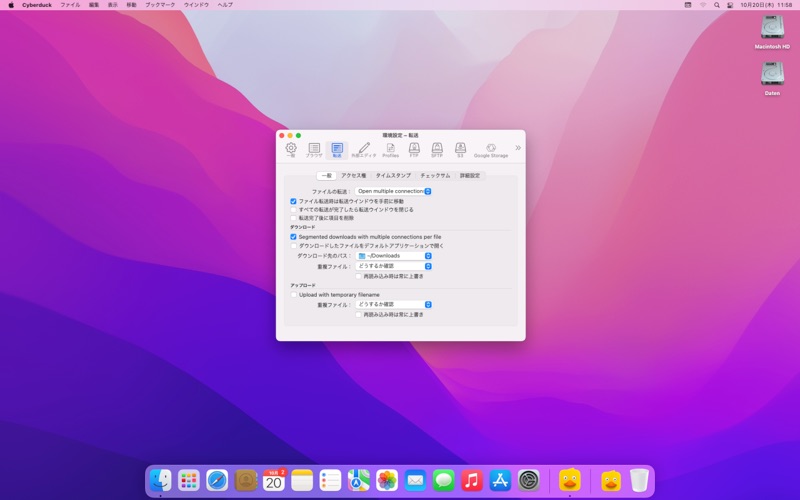Image resolution: width=800 pixels, height=500 pixels.
Task: Enable 転送完了後に項目を削除 checkbox
Action: [293, 217]
